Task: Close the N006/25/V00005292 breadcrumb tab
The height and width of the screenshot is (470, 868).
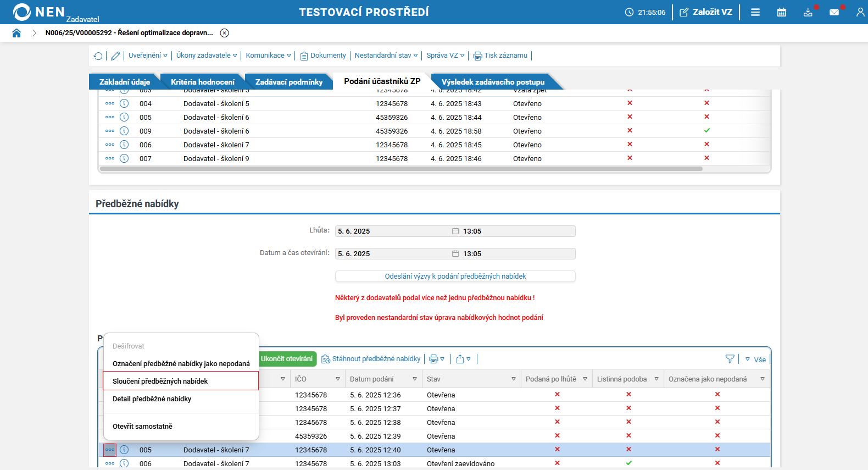Action: (224, 33)
